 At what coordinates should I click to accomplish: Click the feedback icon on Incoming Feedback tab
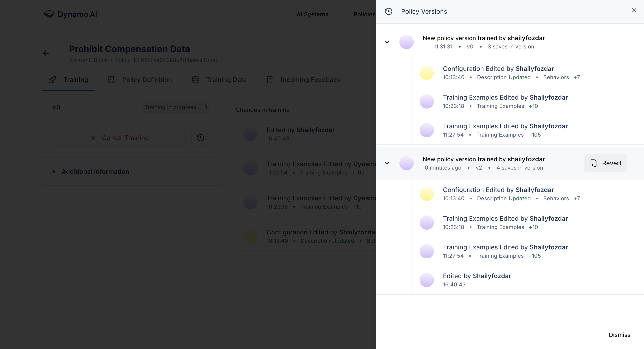coord(270,80)
